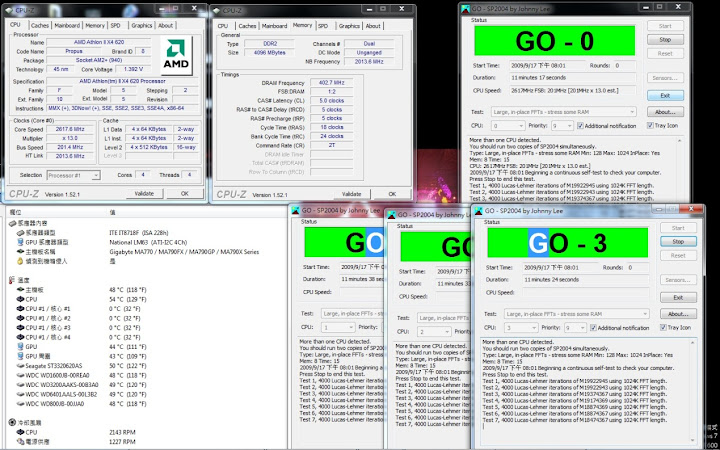The width and height of the screenshot is (720, 450).
Task: Click the green GO - 0 status banner
Action: click(x=555, y=41)
